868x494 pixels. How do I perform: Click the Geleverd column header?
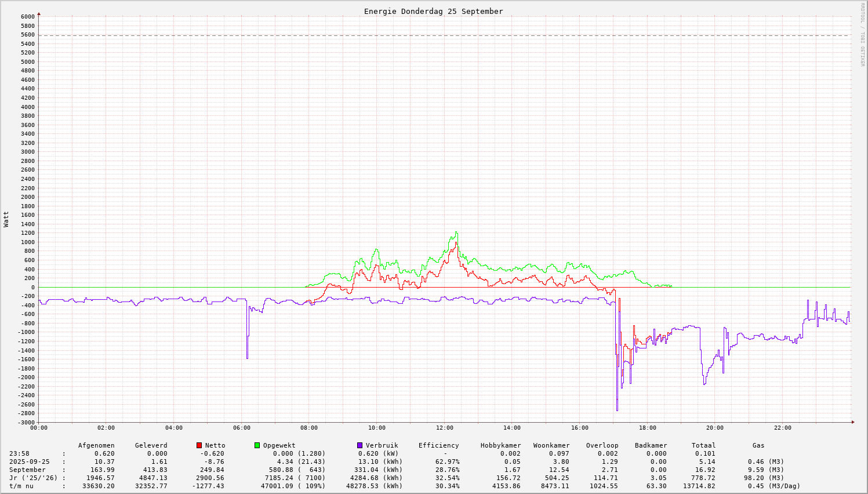(151, 445)
